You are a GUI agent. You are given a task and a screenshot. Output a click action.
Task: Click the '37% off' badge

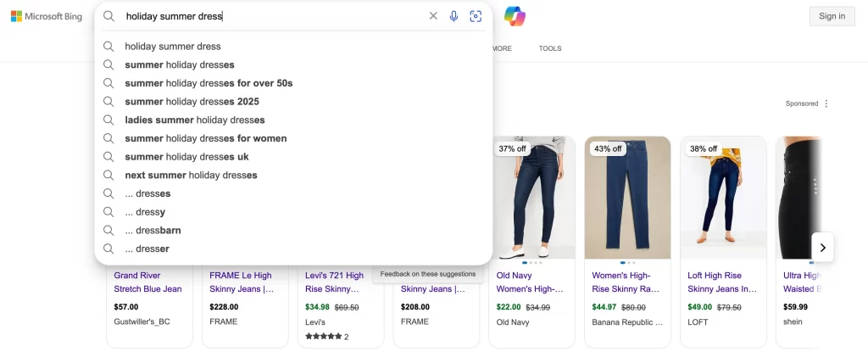(x=513, y=148)
